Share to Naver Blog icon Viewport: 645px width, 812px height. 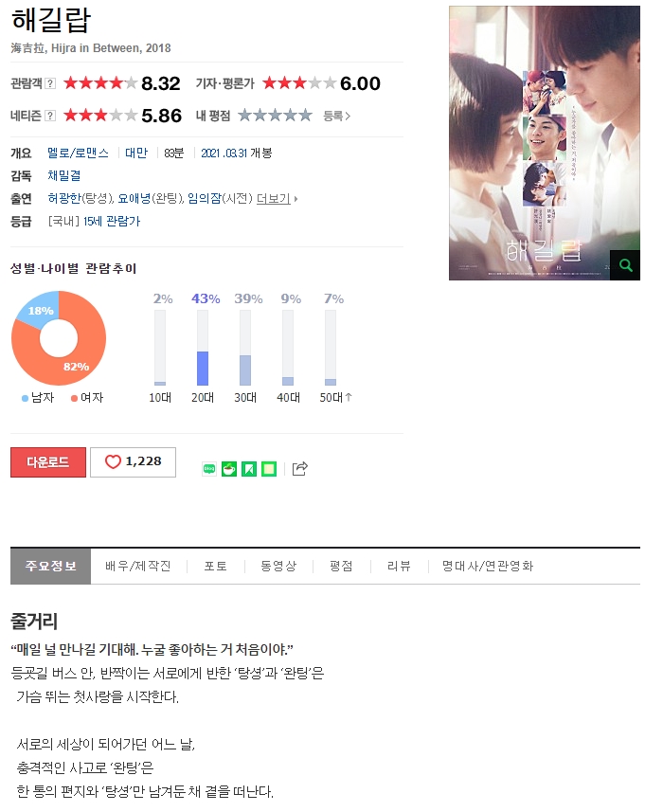[x=209, y=469]
